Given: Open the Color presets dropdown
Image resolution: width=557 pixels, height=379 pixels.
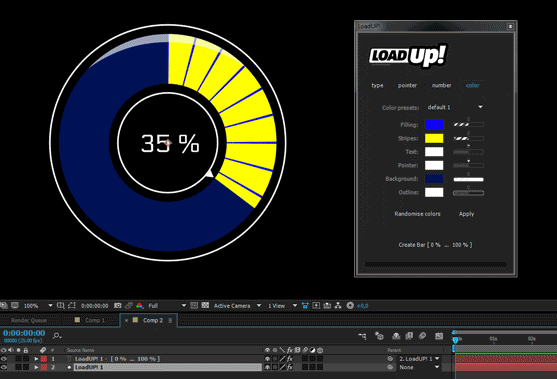Looking at the screenshot, I should tap(455, 107).
